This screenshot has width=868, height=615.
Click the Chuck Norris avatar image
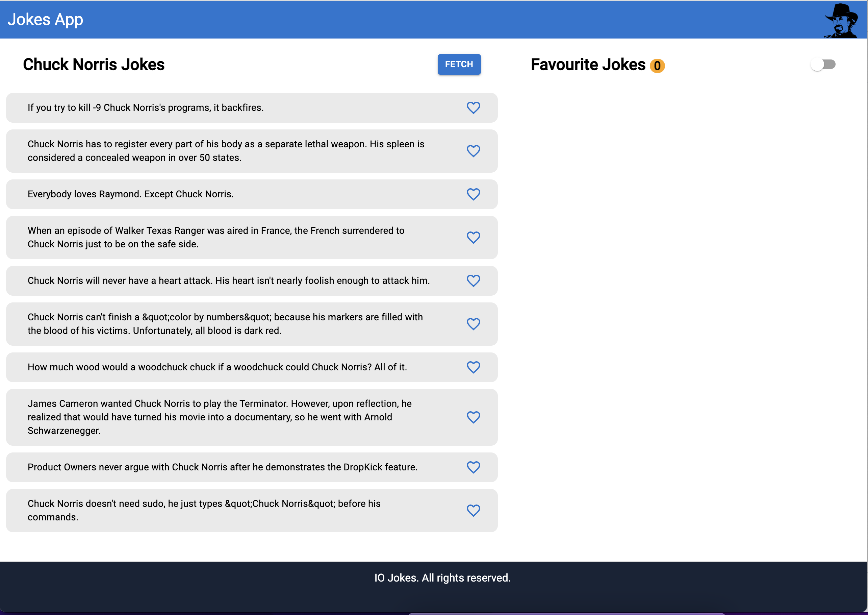tap(842, 21)
